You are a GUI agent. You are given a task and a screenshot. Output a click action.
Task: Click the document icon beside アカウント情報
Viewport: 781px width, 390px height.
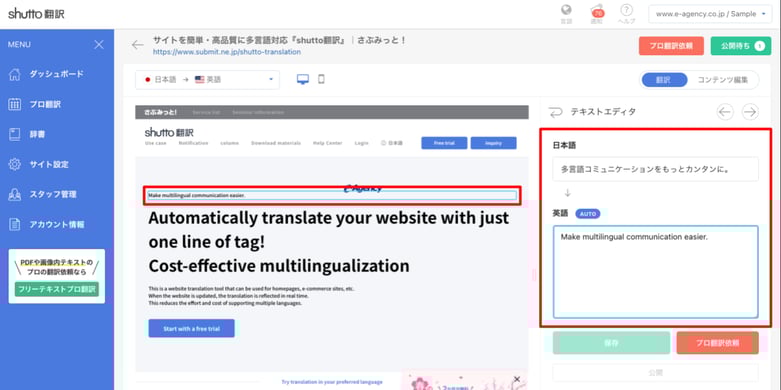click(x=15, y=225)
